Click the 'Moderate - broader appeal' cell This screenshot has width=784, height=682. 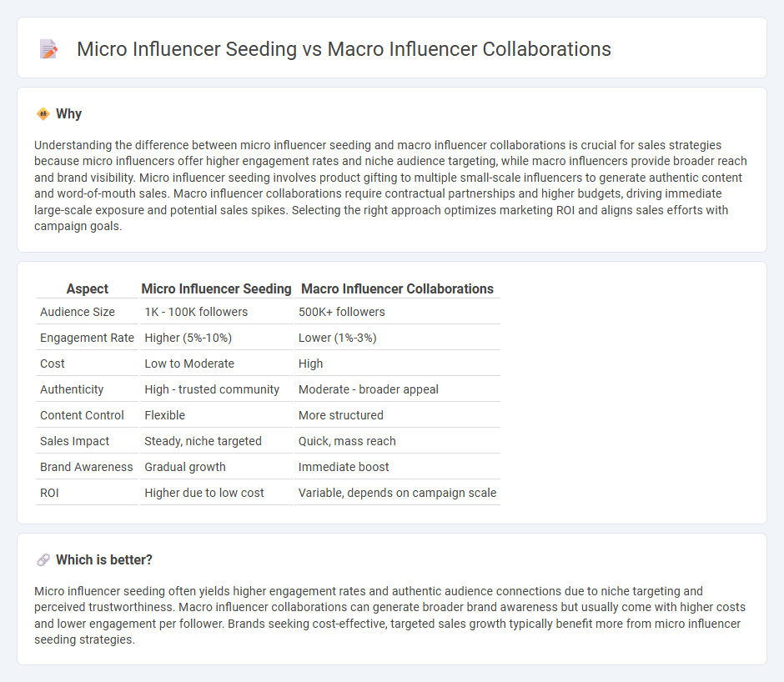tap(369, 389)
